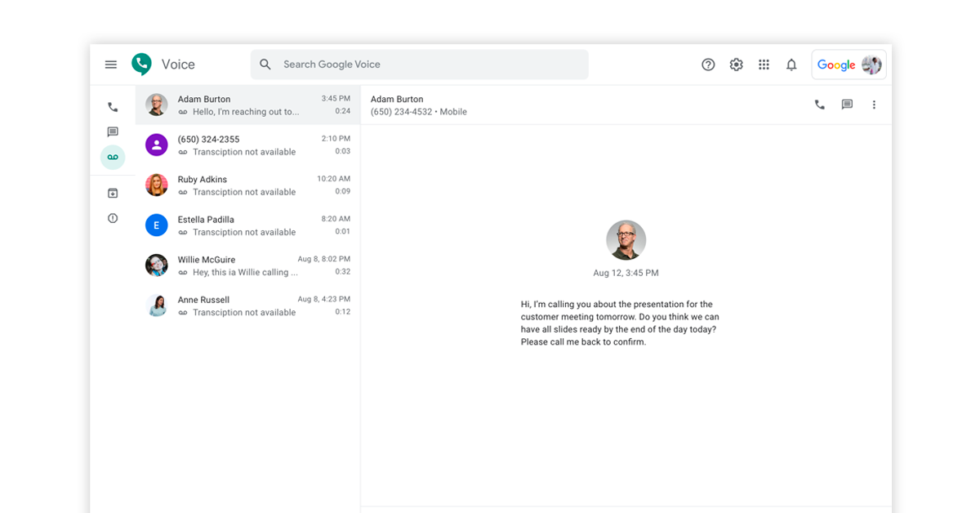Open Ruby Adkins voicemail entry

click(x=247, y=185)
